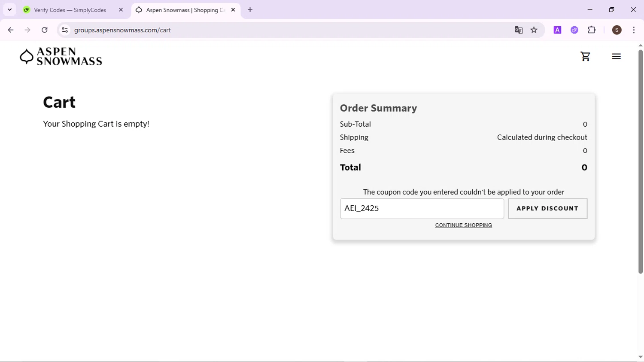Image resolution: width=644 pixels, height=362 pixels.
Task: Close the Aspen Snowmass tab
Action: pos(233,10)
